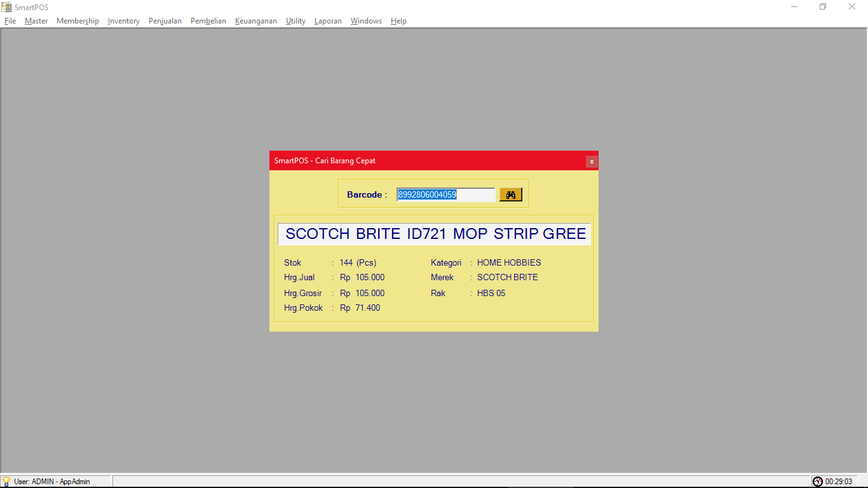Click the Merek value SCOTCH BRITE
Viewport: 868px width, 488px height.
coord(507,277)
